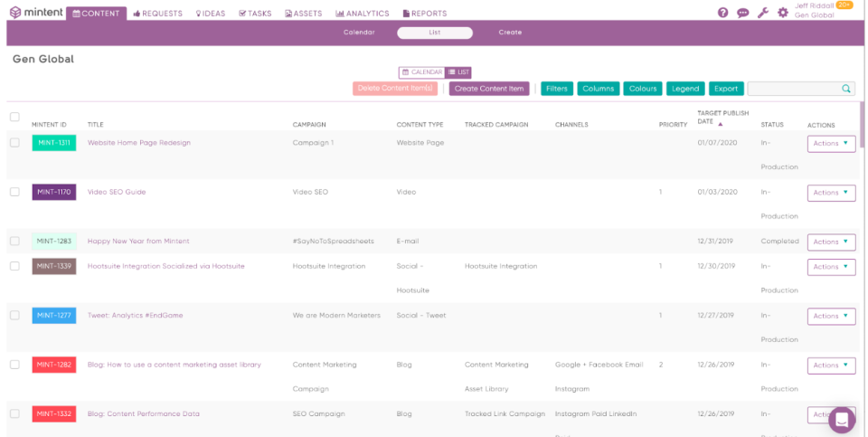This screenshot has width=868, height=437.
Task: Open Actions dropdown for MINT-1283
Action: tap(832, 242)
